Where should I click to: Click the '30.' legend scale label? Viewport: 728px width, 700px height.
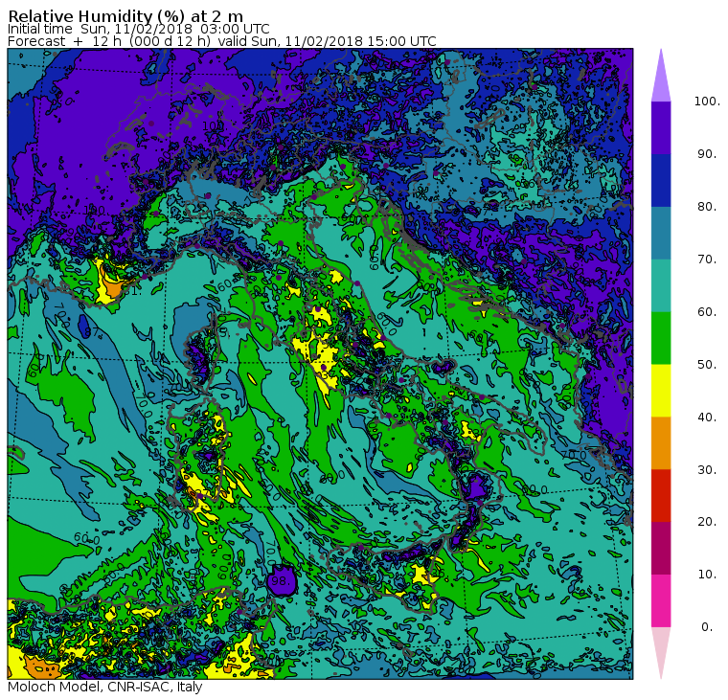pos(707,470)
